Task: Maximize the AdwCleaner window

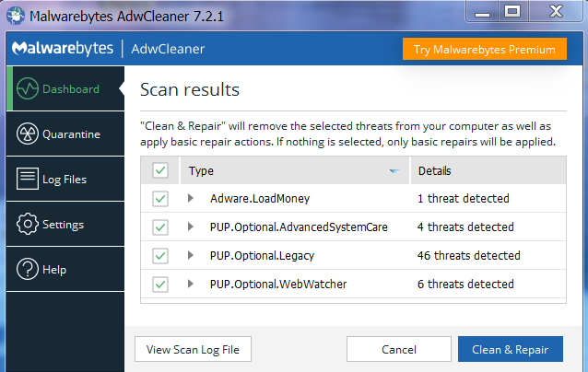Action: (x=512, y=11)
